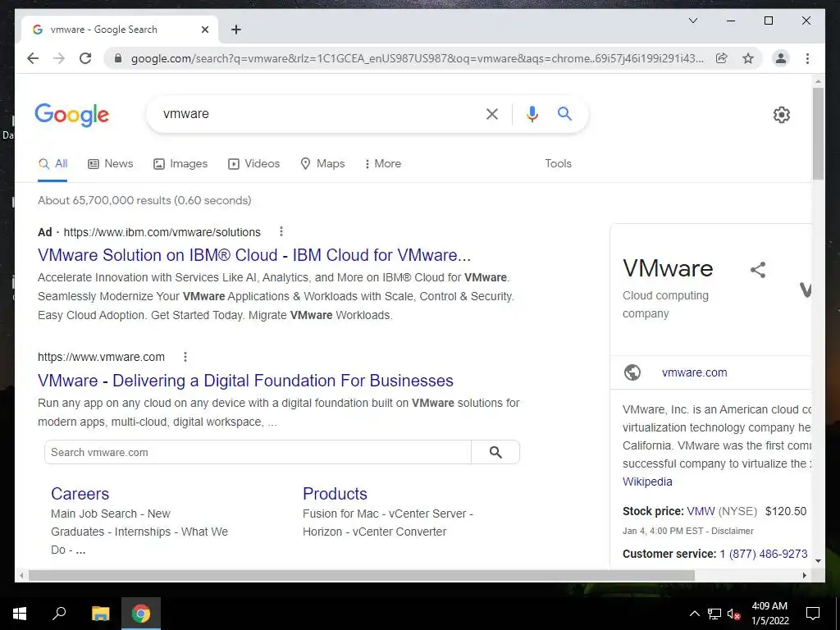The image size is (840, 630).
Task: Open search Tools filters
Action: click(x=558, y=164)
